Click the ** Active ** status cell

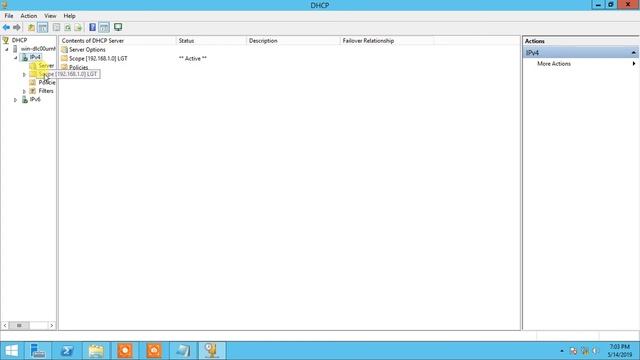(x=193, y=58)
